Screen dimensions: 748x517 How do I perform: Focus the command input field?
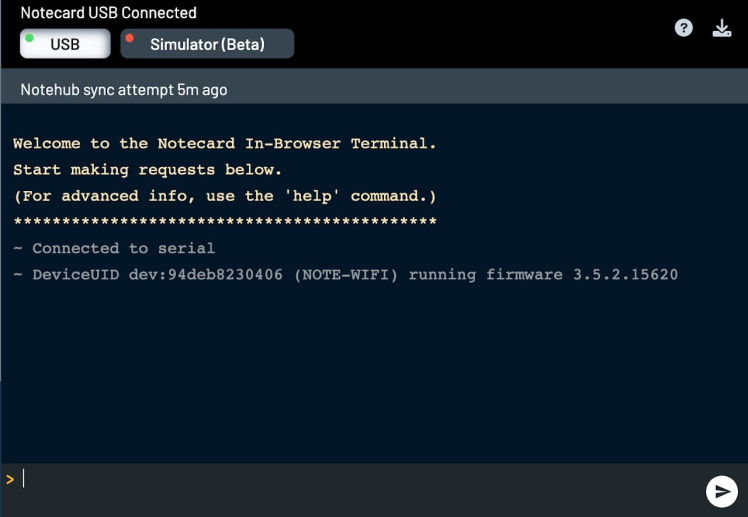coord(360,480)
